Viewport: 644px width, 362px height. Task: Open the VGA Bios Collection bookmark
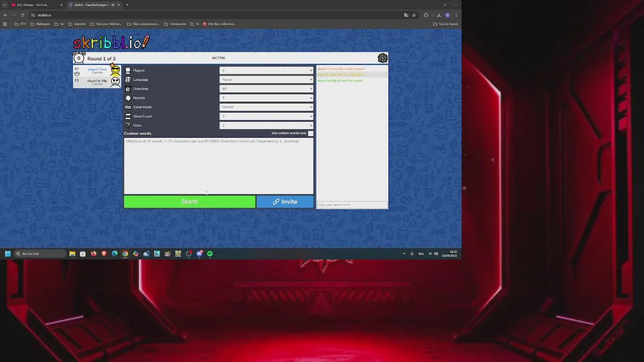219,24
